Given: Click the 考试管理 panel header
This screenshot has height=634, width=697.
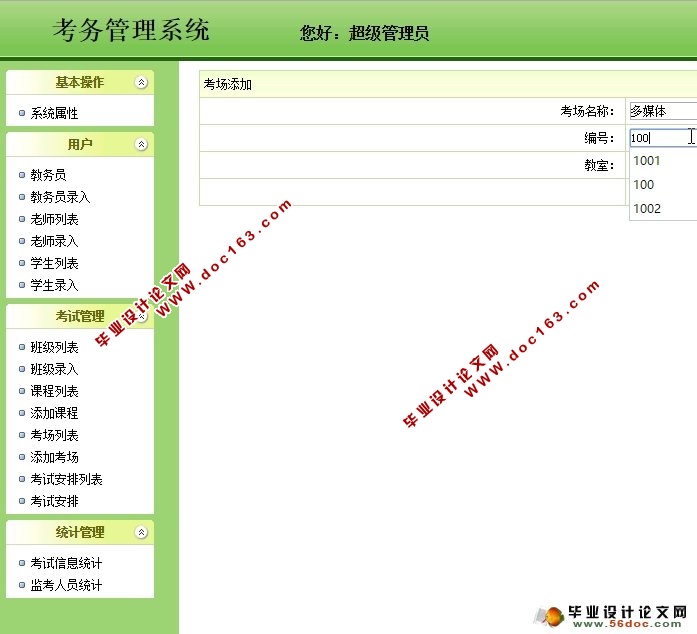Looking at the screenshot, I should 80,316.
